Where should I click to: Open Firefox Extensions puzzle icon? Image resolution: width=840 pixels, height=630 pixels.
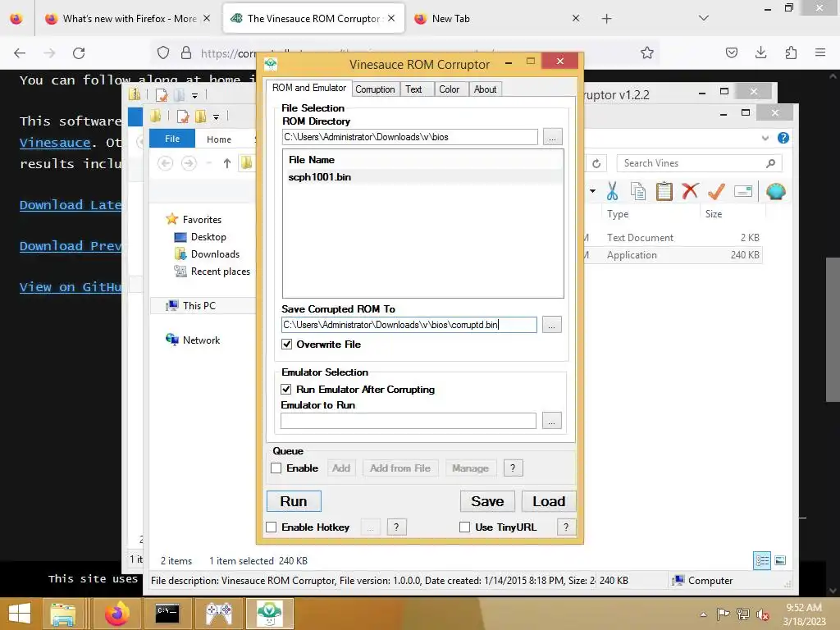[x=791, y=52]
